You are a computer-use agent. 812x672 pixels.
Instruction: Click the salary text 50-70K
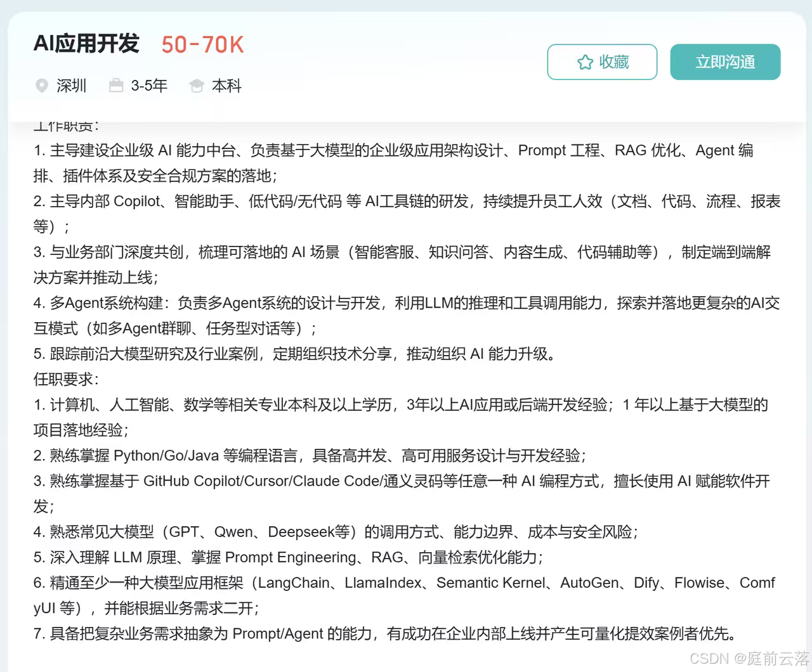202,44
